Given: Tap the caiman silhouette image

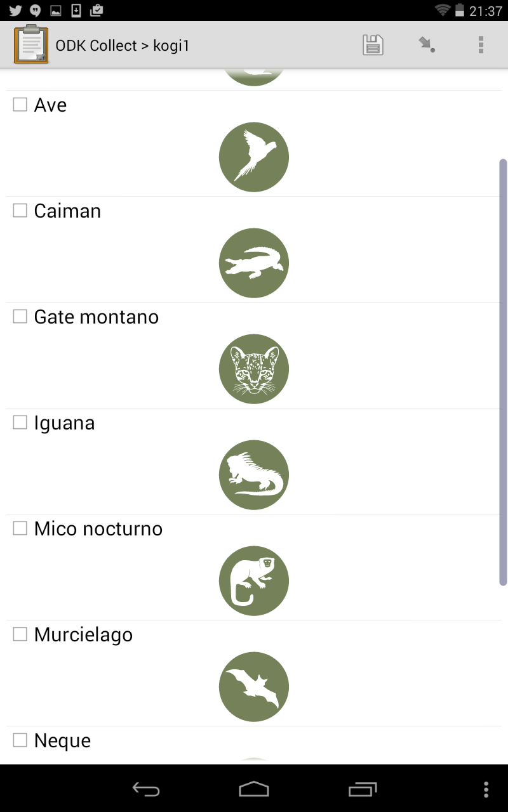Looking at the screenshot, I should (x=254, y=263).
